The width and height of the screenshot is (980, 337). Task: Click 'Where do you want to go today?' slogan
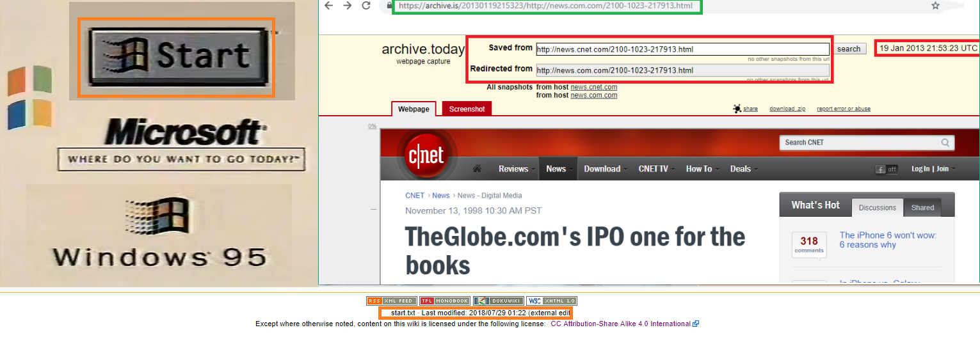click(181, 159)
